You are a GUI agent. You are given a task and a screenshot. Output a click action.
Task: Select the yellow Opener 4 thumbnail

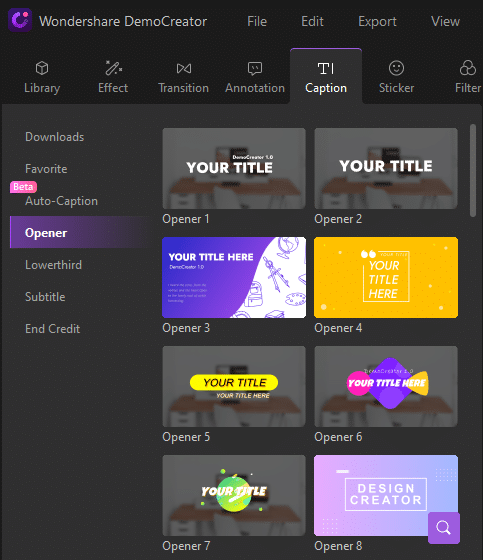(x=386, y=278)
